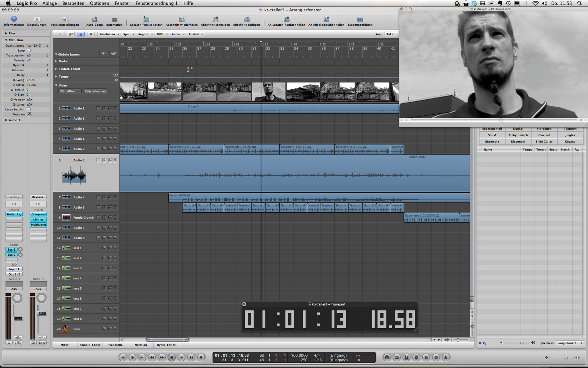The width and height of the screenshot is (588, 368).
Task: Record-enable the Audio 5 track
Action: coord(104,208)
